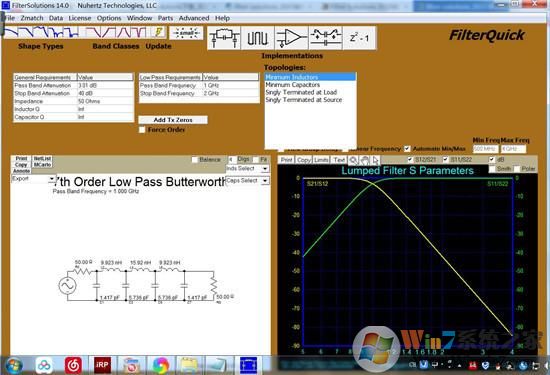Open the Windows Start orb

(x=14, y=366)
